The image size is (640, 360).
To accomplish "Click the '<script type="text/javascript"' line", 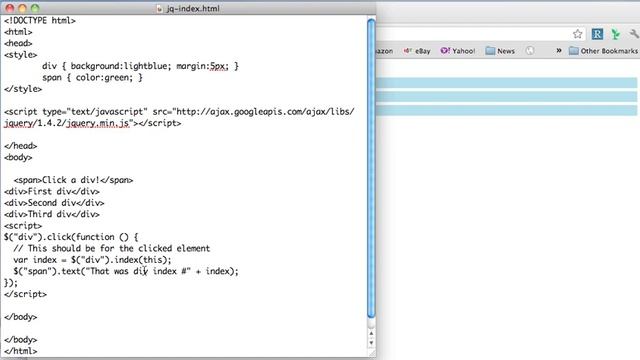I will tap(179, 112).
